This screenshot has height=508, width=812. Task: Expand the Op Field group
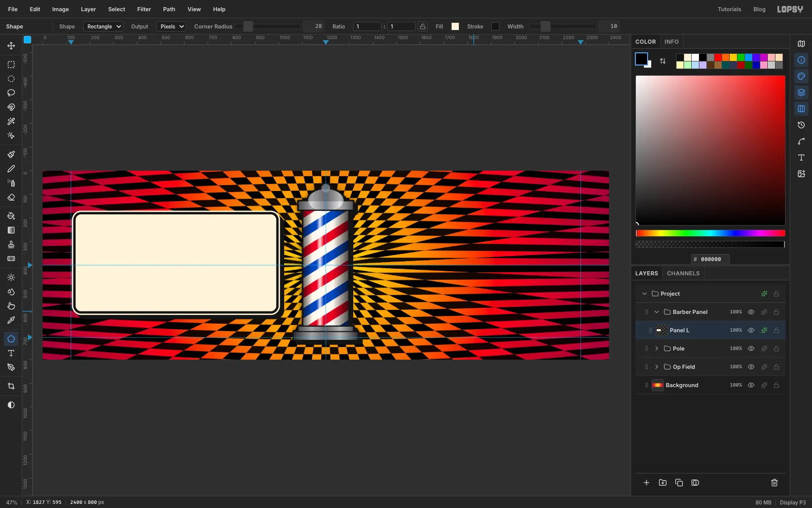click(657, 367)
